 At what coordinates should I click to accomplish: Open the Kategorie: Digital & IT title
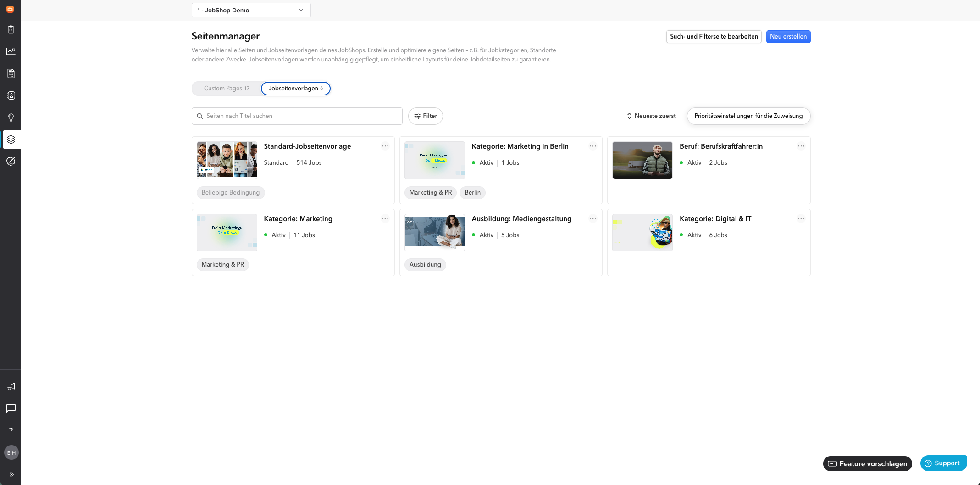pos(715,219)
